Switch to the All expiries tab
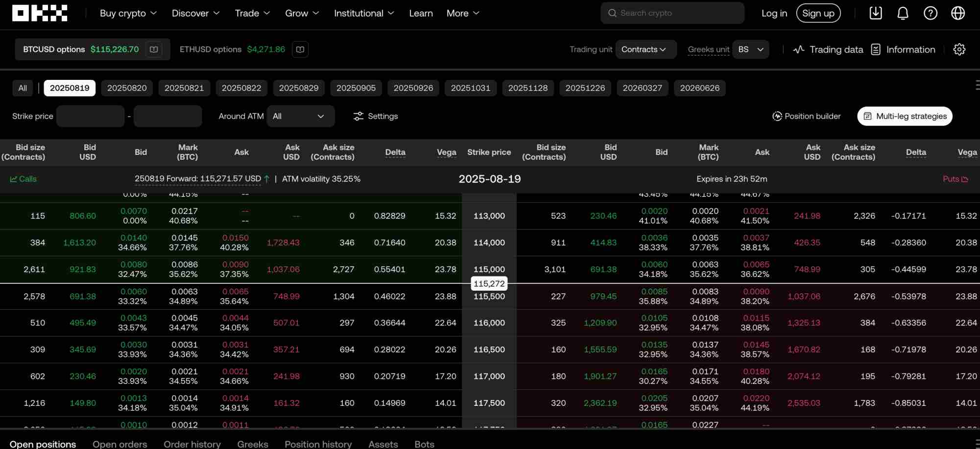Viewport: 980px width, 449px height. point(23,88)
